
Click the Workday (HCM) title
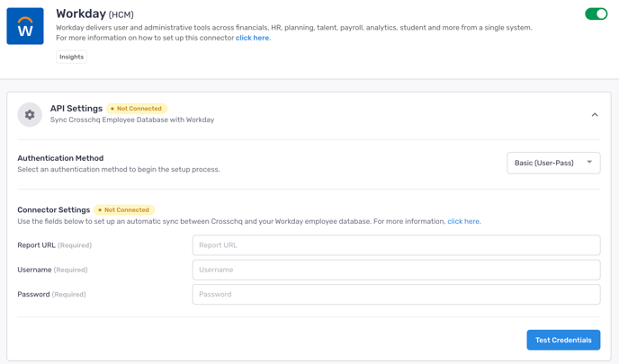(x=94, y=13)
